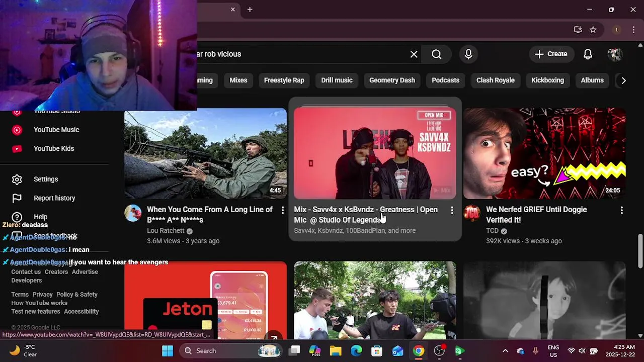Show more chips with the right chevron
Viewport: 644px width, 362px height.
[623, 80]
